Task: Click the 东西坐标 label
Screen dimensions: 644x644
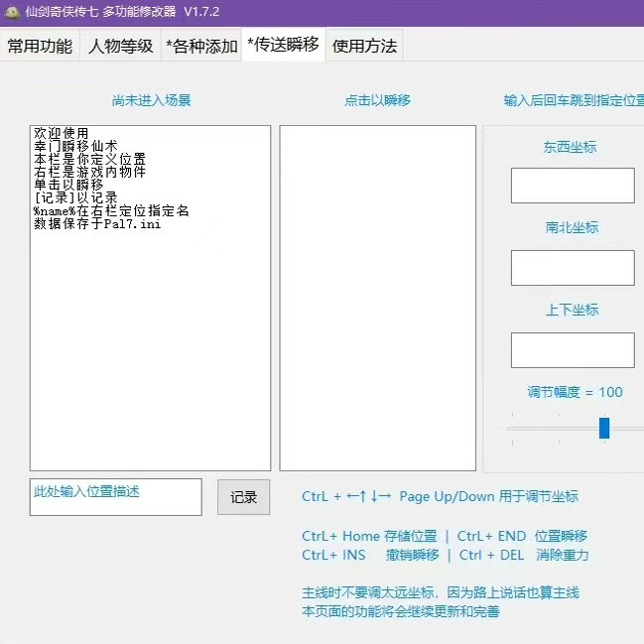Action: [x=570, y=147]
